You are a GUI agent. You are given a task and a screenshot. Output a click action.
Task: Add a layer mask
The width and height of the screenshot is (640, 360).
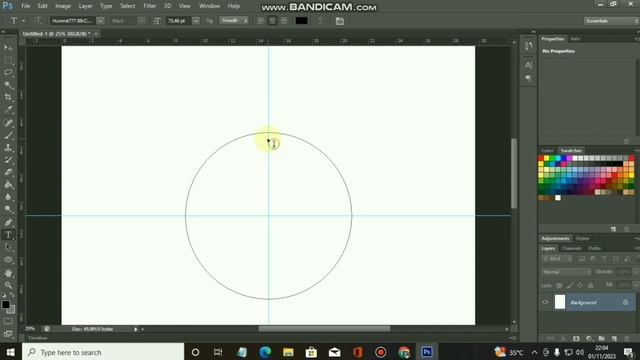(576, 338)
